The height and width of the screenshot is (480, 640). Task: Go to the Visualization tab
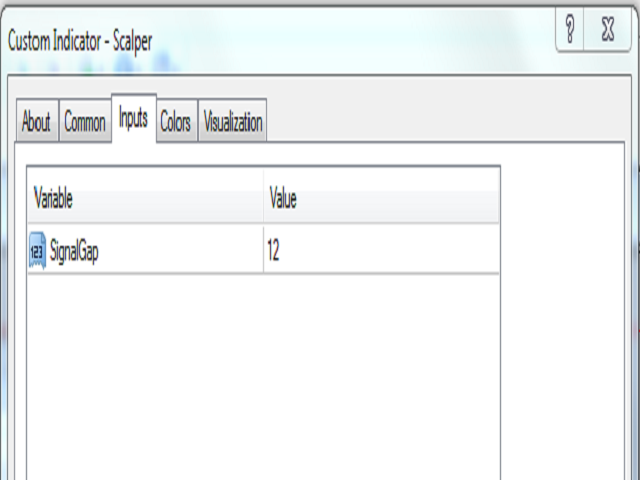point(233,121)
